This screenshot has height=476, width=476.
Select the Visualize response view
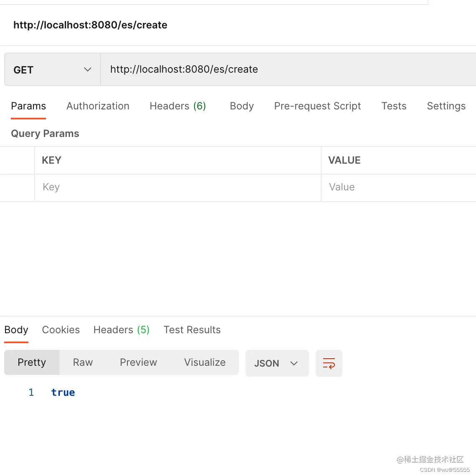coord(205,362)
